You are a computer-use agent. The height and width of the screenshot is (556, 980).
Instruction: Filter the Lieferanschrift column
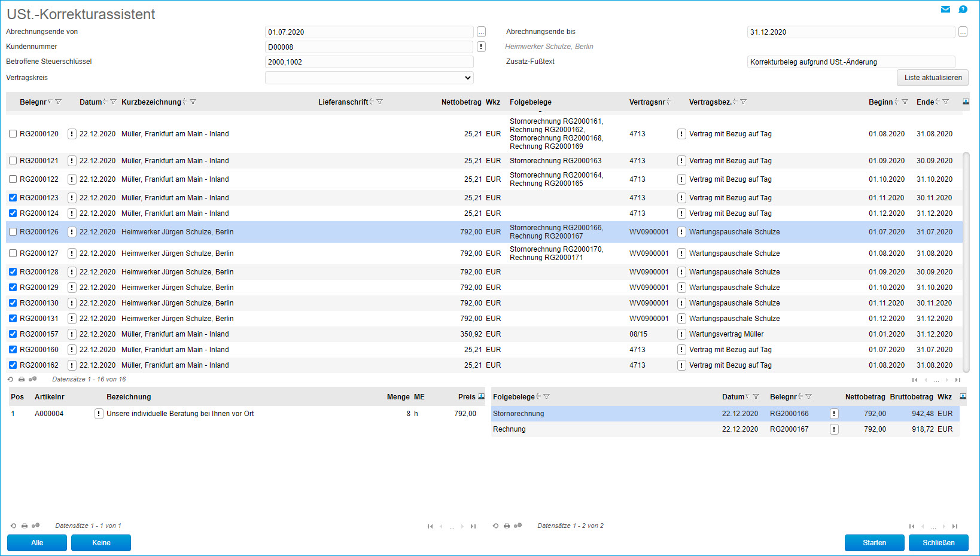[379, 102]
